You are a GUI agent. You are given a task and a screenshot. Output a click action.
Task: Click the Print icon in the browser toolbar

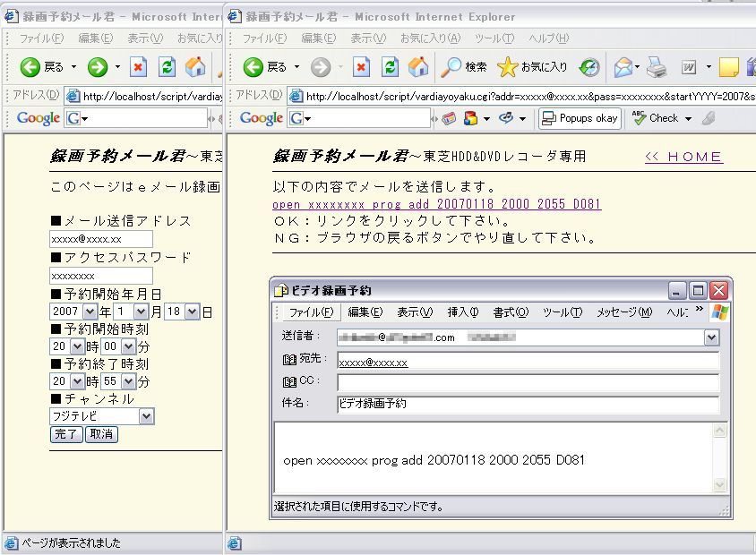[657, 67]
